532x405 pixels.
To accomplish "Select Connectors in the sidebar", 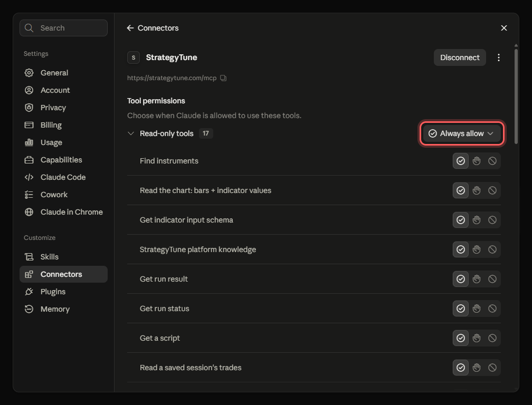I will (x=63, y=274).
